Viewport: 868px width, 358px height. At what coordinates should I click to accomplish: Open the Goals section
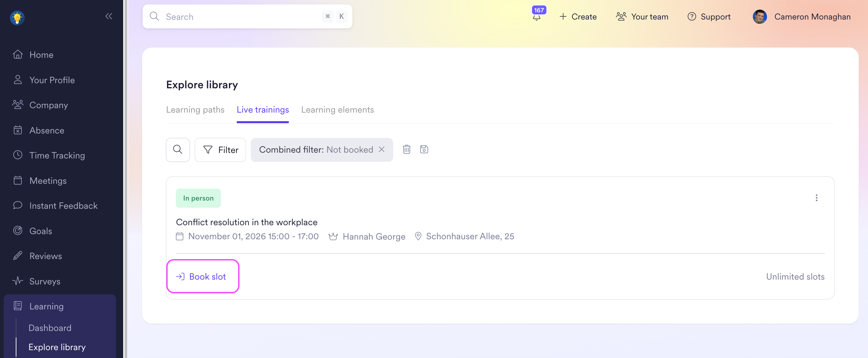coord(41,231)
